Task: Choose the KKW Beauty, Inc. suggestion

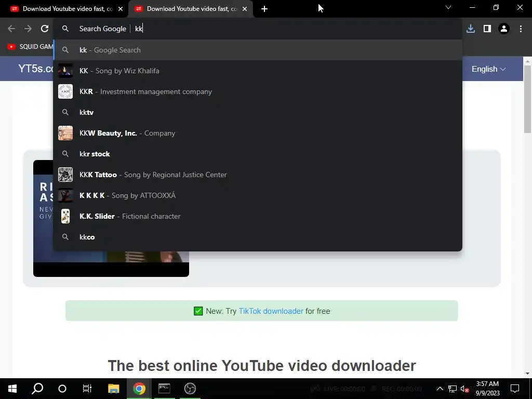Action: click(x=258, y=133)
